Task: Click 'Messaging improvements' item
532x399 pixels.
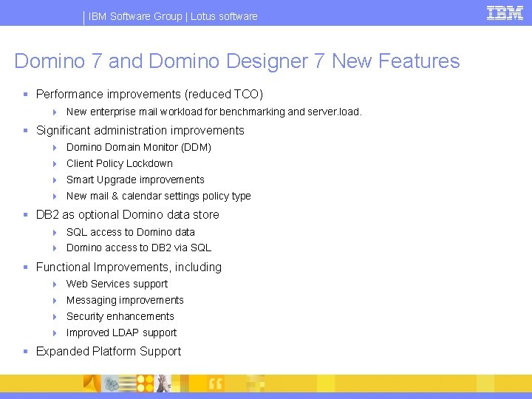Action: (125, 300)
